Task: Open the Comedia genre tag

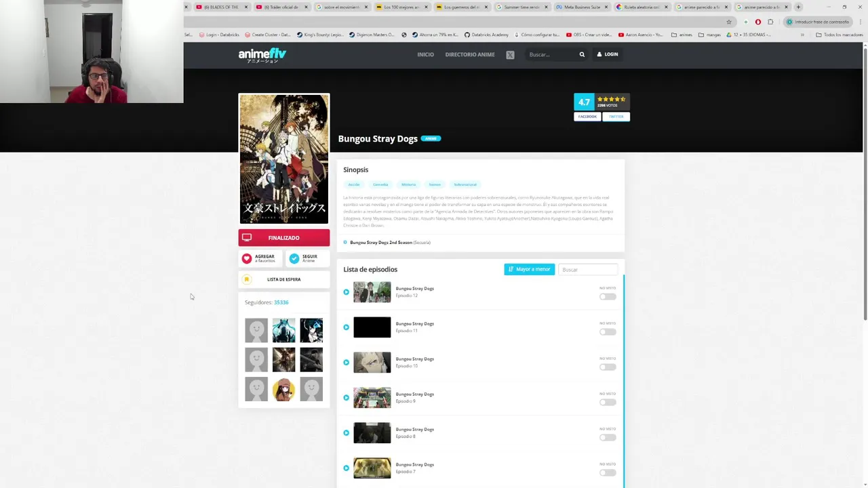Action: (380, 184)
